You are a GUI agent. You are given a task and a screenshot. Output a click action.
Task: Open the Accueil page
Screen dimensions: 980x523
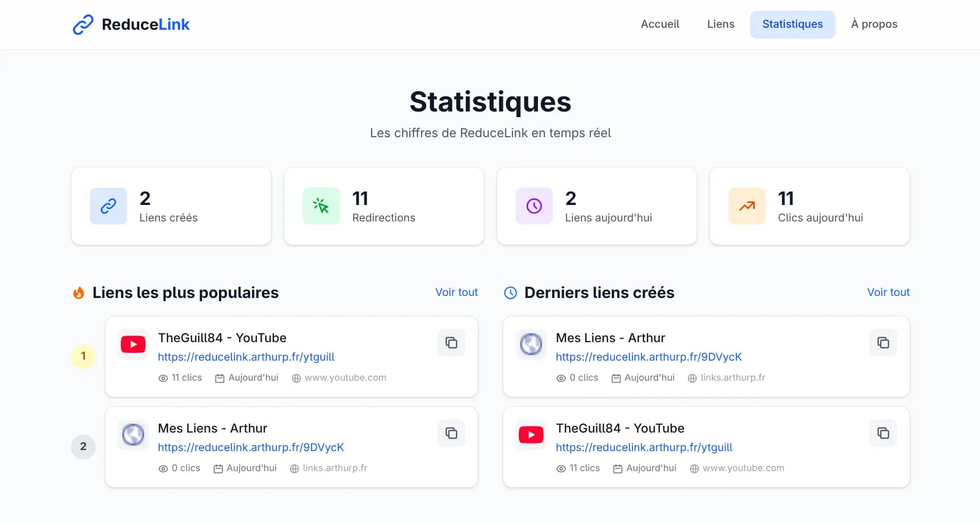(660, 24)
